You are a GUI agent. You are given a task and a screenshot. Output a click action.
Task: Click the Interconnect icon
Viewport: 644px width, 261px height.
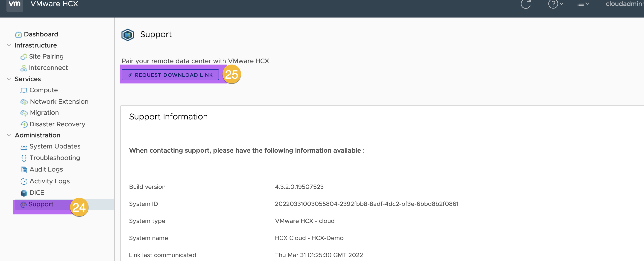(23, 68)
